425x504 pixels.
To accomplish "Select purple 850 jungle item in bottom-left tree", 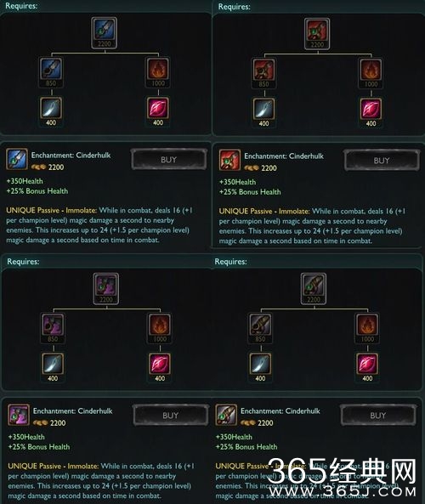I will (x=53, y=327).
